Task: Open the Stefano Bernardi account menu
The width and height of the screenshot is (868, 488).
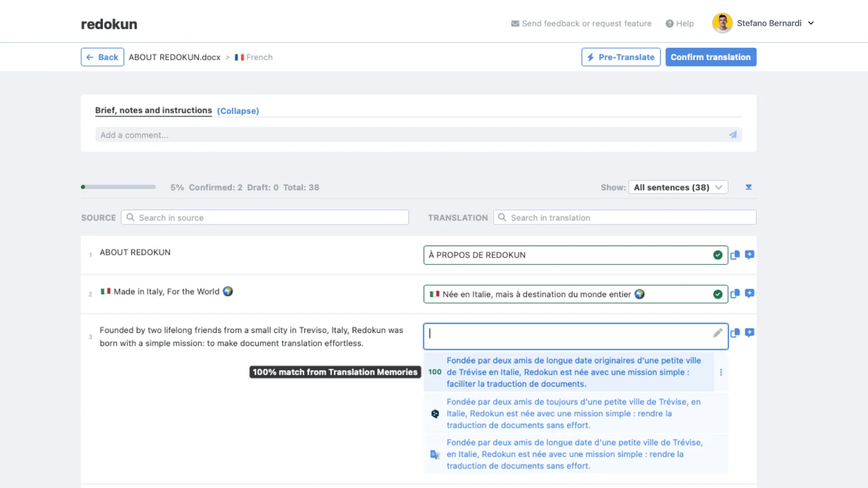Action: [764, 23]
